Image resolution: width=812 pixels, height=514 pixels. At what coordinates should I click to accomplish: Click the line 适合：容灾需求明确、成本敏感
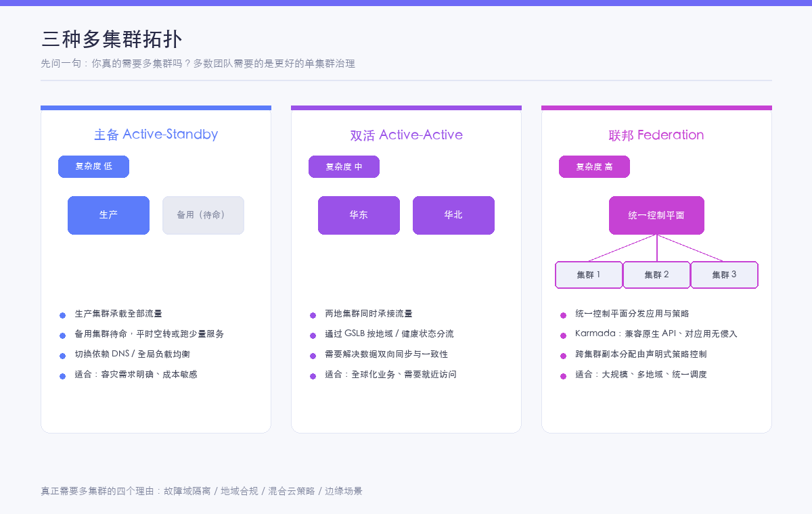(x=136, y=375)
